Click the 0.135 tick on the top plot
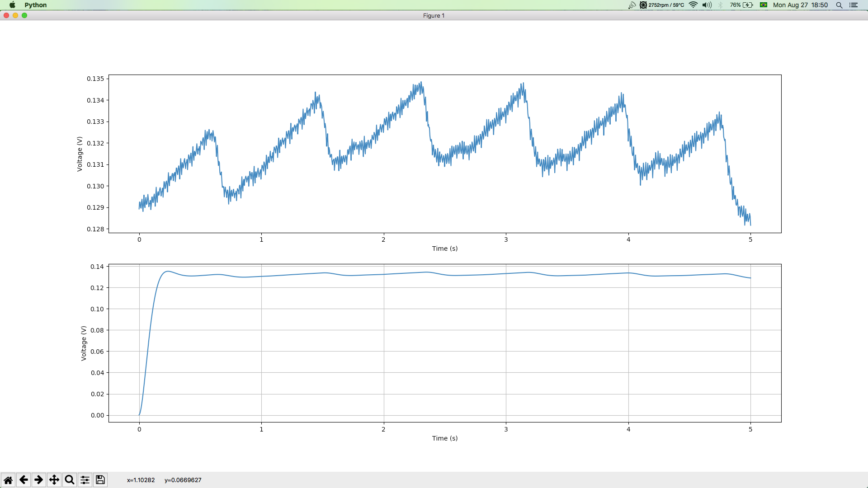Image resolution: width=868 pixels, height=488 pixels. point(95,79)
